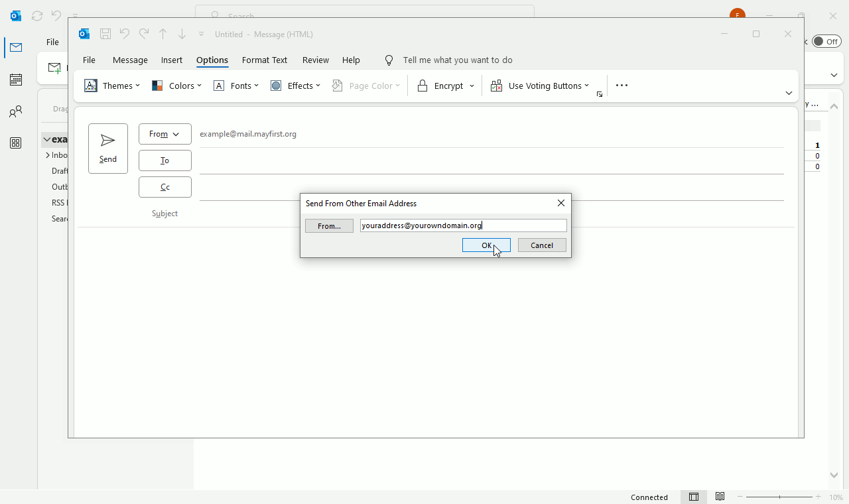
Task: Expand the Inbox folder arrow
Action: [48, 155]
